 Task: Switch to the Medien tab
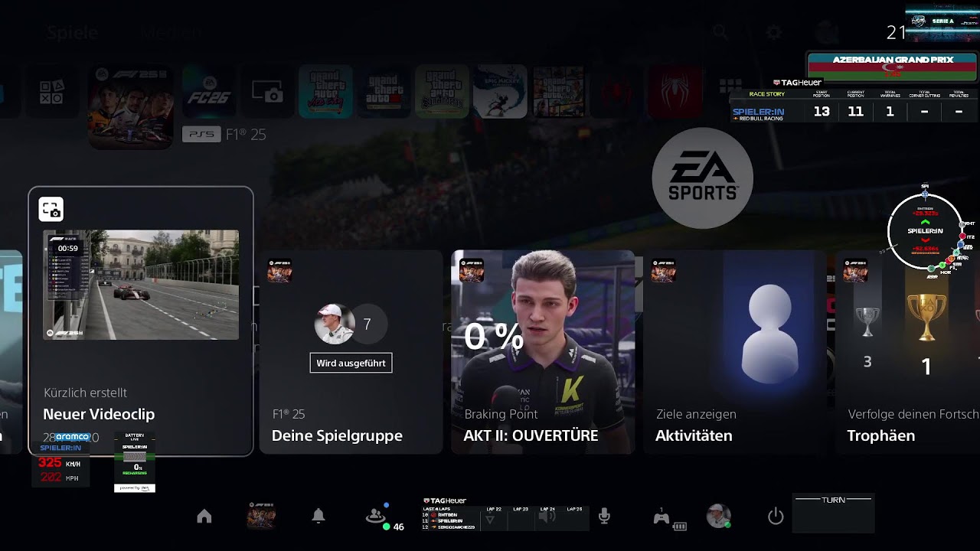(170, 33)
